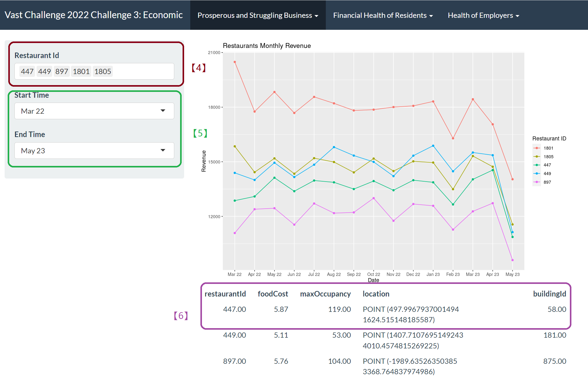The image size is (588, 377).
Task: Open the Financial Health of Residents menu
Action: (x=383, y=15)
